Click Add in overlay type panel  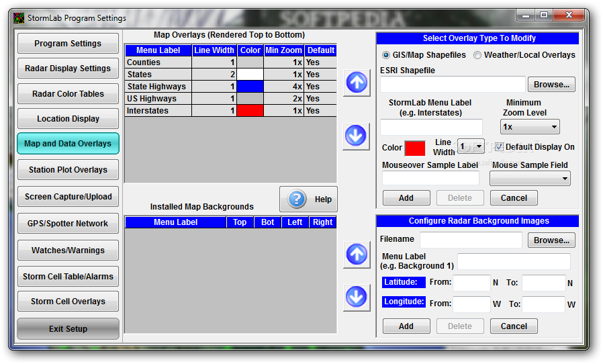[406, 197]
